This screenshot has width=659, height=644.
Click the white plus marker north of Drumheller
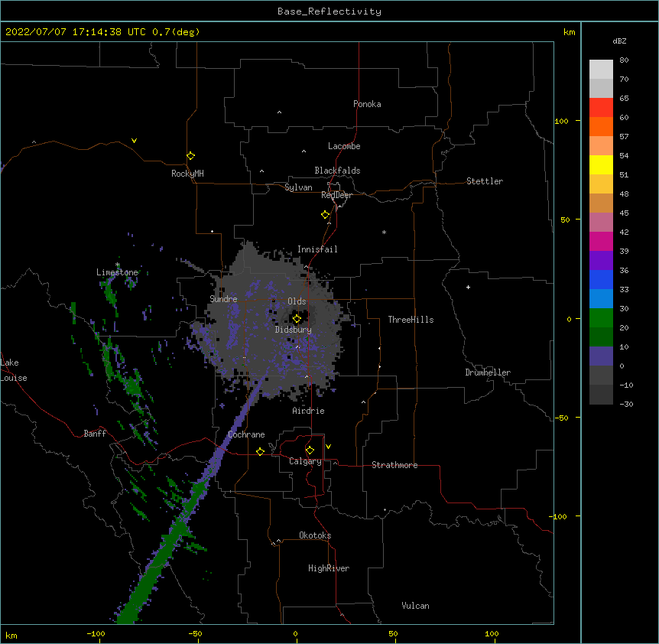click(468, 287)
